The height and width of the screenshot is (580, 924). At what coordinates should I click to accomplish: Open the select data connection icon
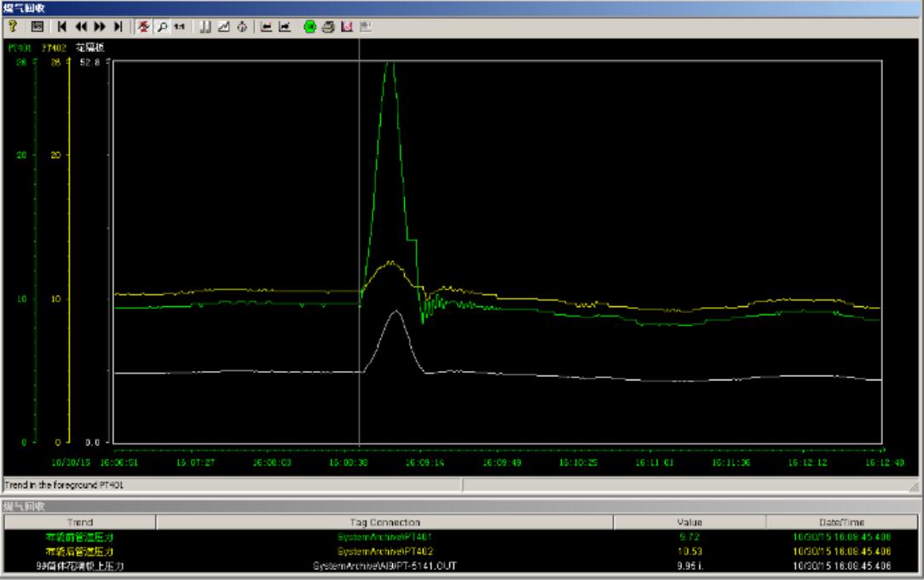click(205, 26)
